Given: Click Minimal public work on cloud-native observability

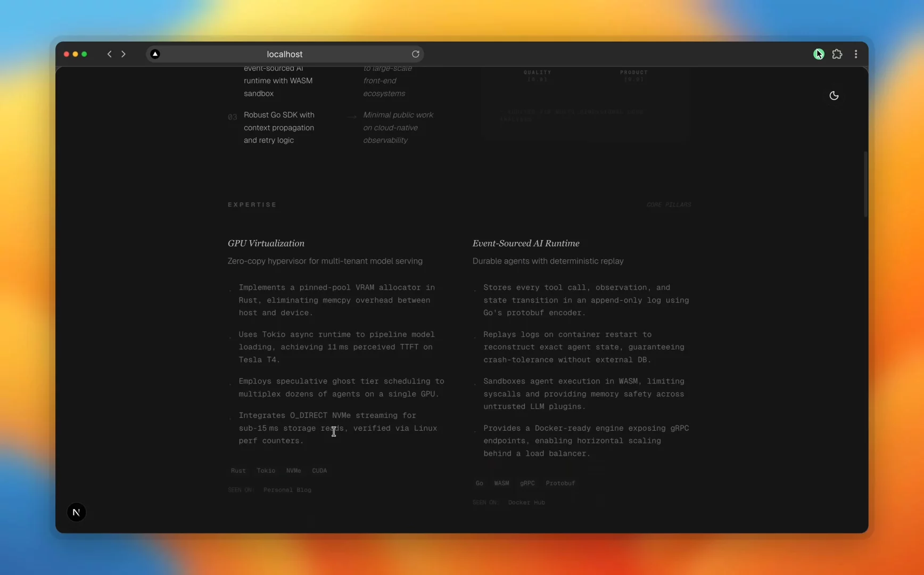Looking at the screenshot, I should pyautogui.click(x=398, y=128).
